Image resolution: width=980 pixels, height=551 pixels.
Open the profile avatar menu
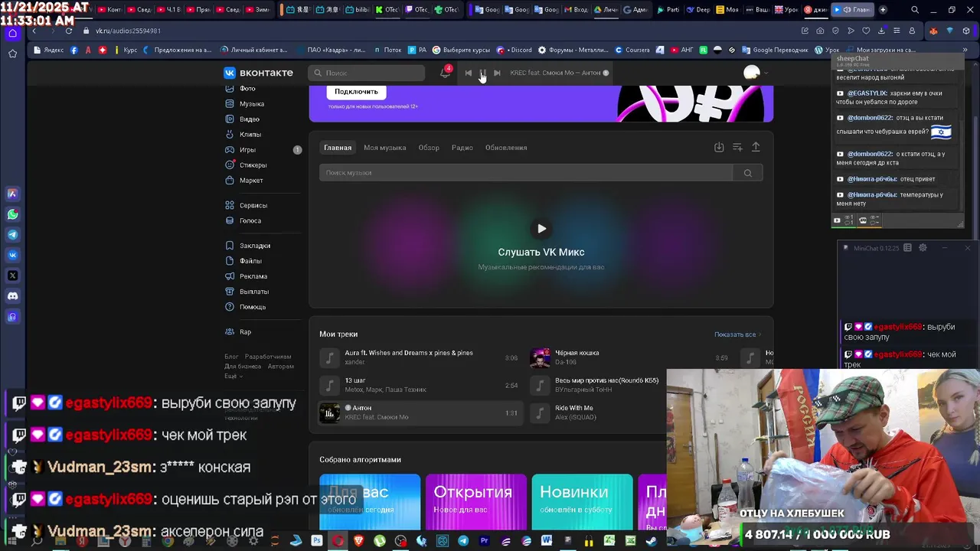click(756, 73)
